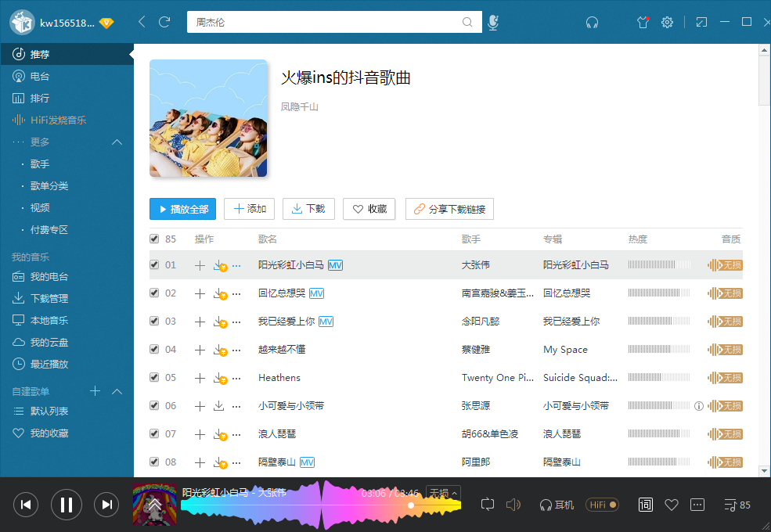Go back using the navigation arrow
The image size is (771, 532).
(x=142, y=22)
